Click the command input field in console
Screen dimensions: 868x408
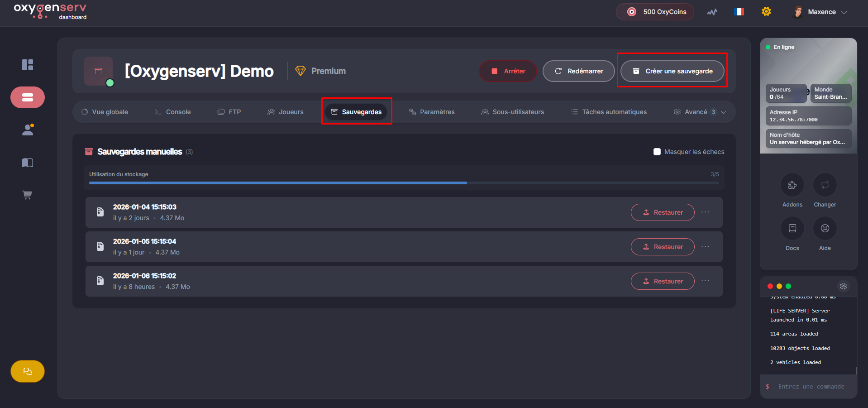point(811,387)
